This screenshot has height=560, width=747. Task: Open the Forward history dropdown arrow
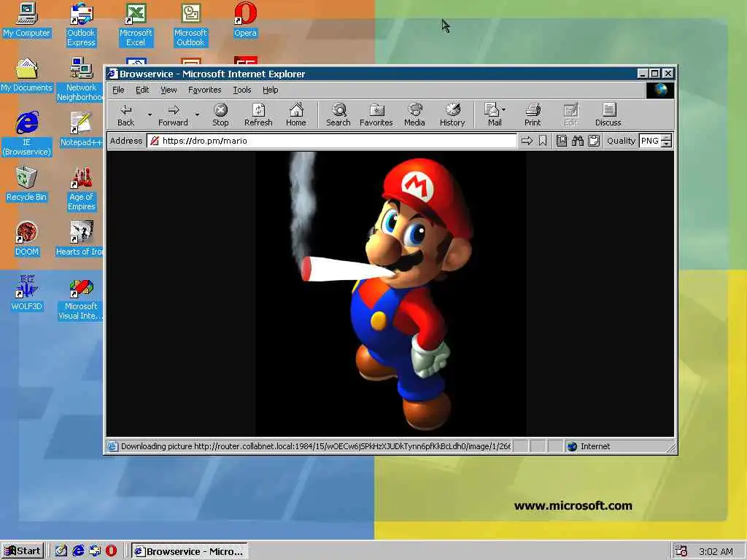click(x=197, y=114)
